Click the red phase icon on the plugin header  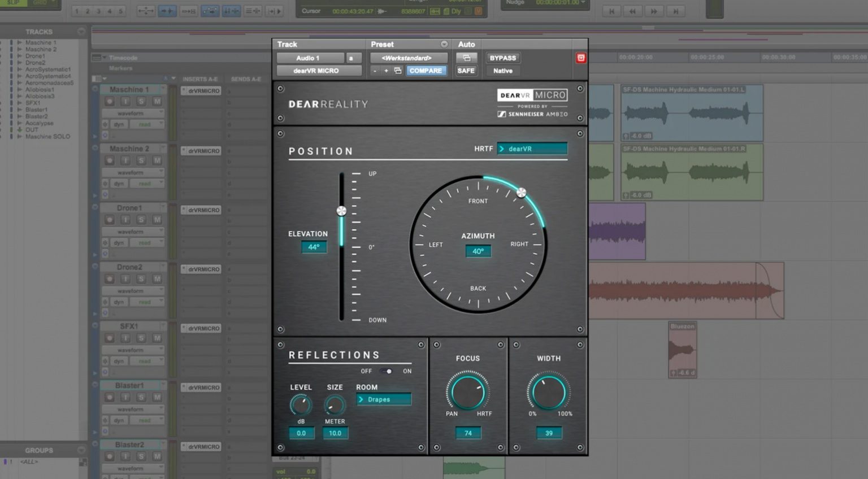(x=581, y=58)
